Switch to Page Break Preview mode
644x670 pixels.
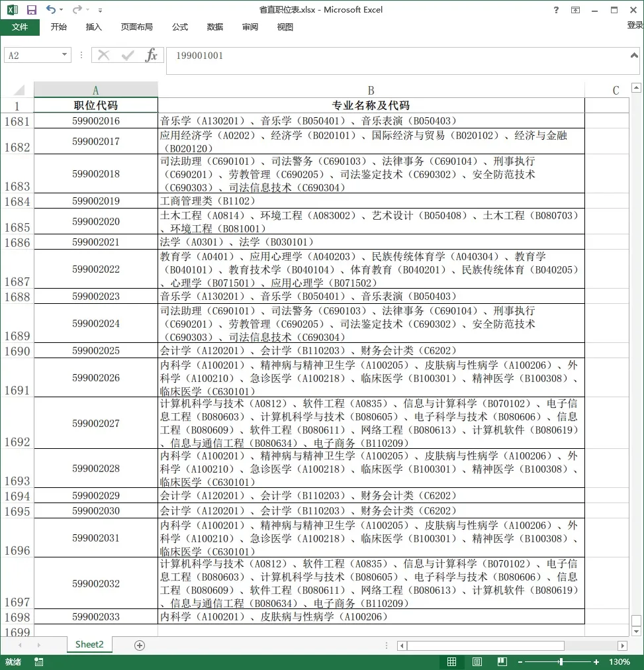click(501, 662)
